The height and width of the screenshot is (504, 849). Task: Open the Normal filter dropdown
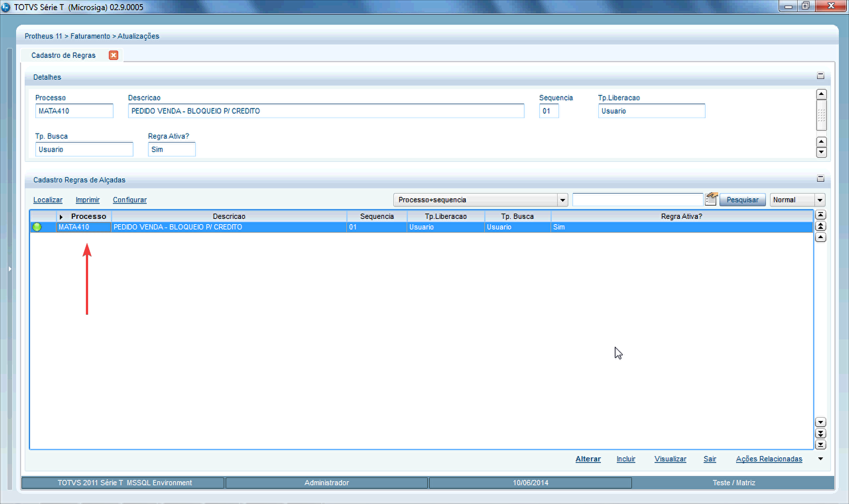pos(819,200)
